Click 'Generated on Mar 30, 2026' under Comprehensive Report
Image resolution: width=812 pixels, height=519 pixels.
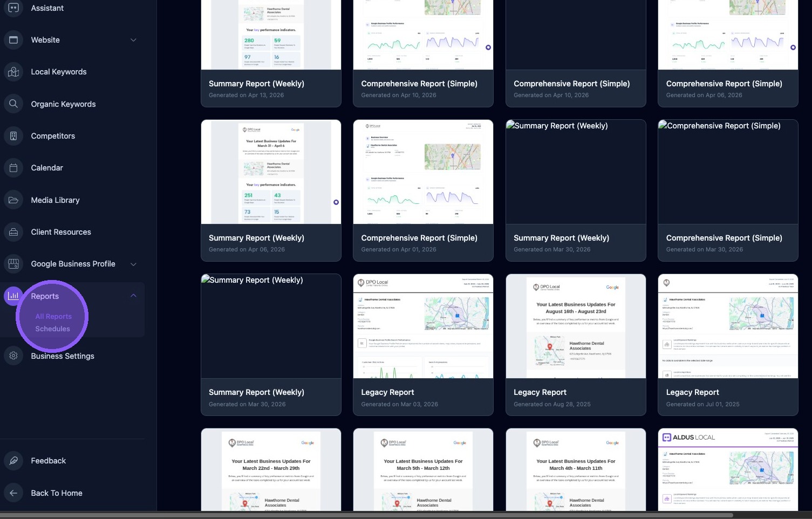tap(705, 249)
